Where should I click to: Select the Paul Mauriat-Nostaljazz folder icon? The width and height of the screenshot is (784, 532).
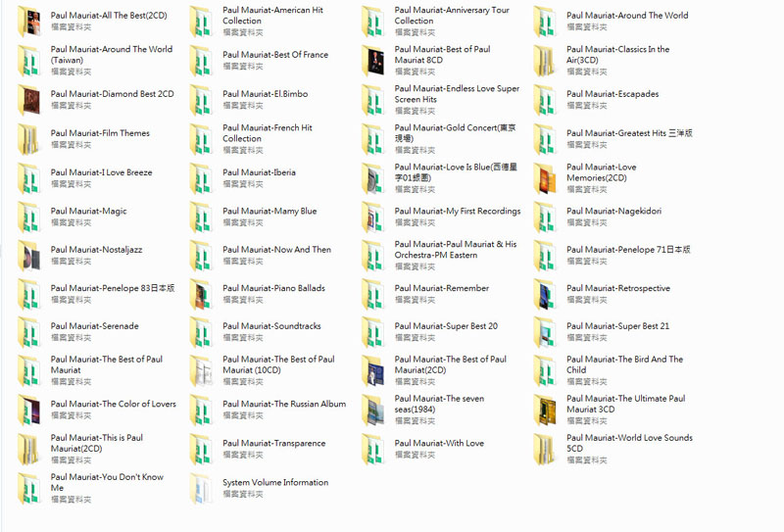click(30, 256)
